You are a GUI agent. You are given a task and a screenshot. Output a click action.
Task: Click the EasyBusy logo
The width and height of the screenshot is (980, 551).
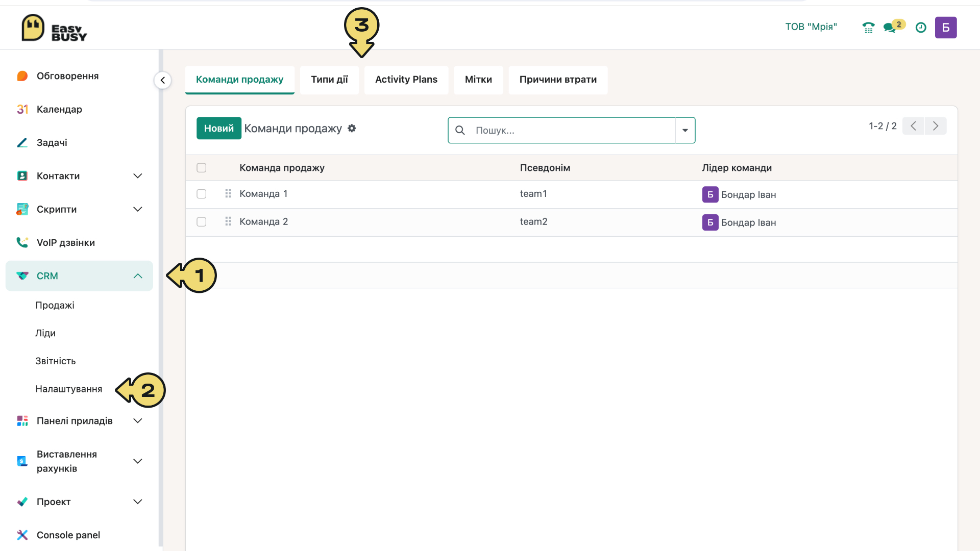pos(54,28)
